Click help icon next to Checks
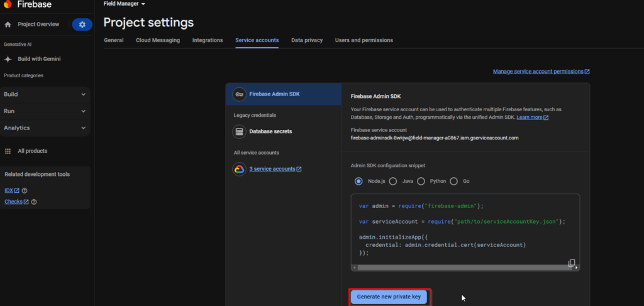The width and height of the screenshot is (644, 306). (34, 202)
